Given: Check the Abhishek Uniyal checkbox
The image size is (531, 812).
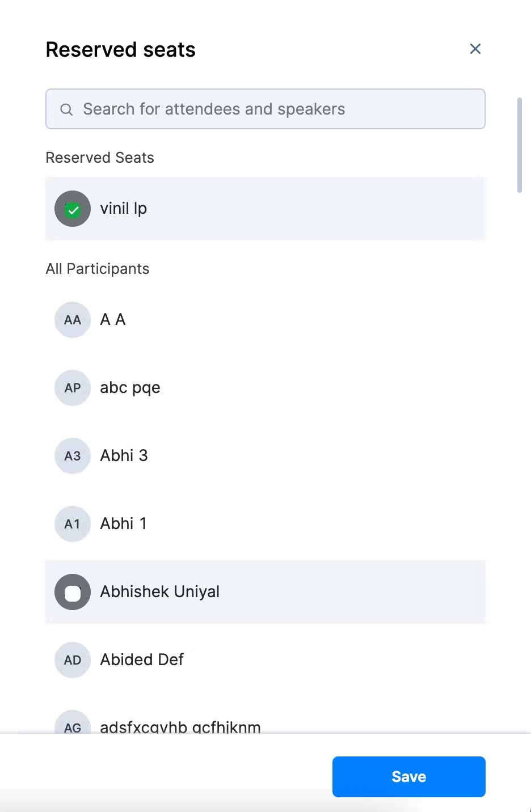Looking at the screenshot, I should pyautogui.click(x=73, y=593).
